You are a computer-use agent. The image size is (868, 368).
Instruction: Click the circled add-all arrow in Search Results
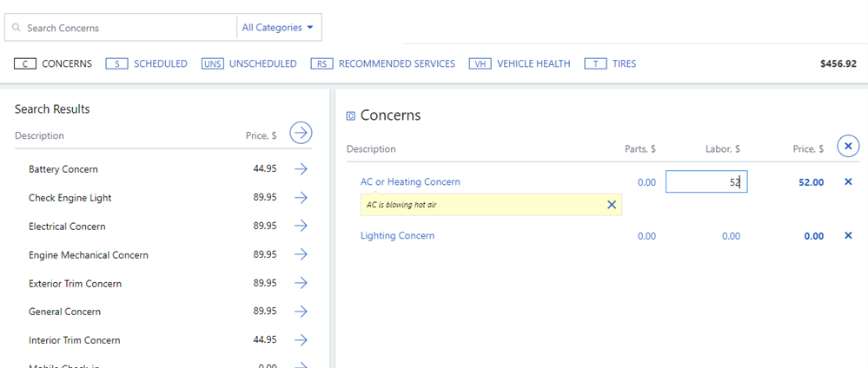tap(301, 133)
